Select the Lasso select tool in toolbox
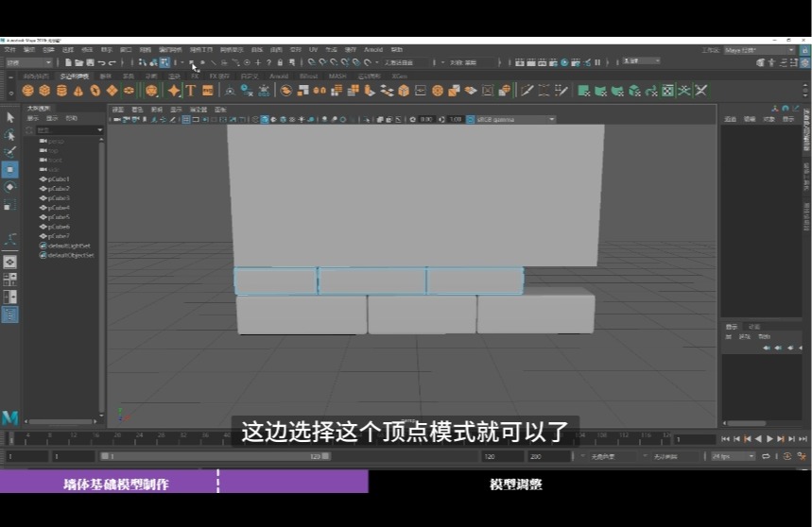Screen dimensions: 812x527 (x=9, y=135)
